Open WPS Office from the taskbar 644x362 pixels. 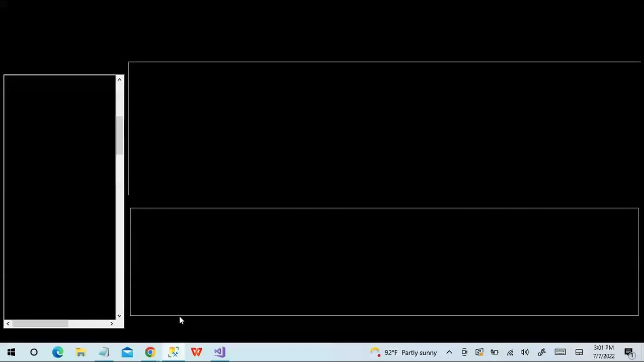point(196,352)
